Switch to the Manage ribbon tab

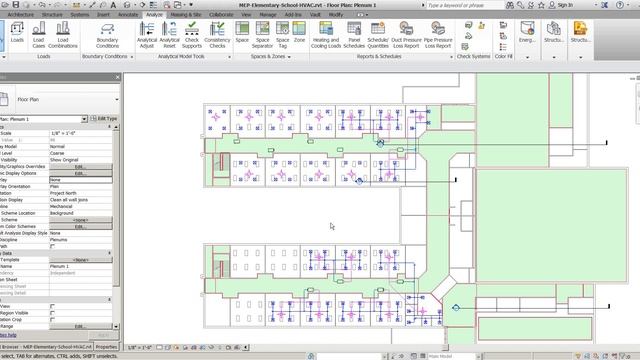(268, 15)
